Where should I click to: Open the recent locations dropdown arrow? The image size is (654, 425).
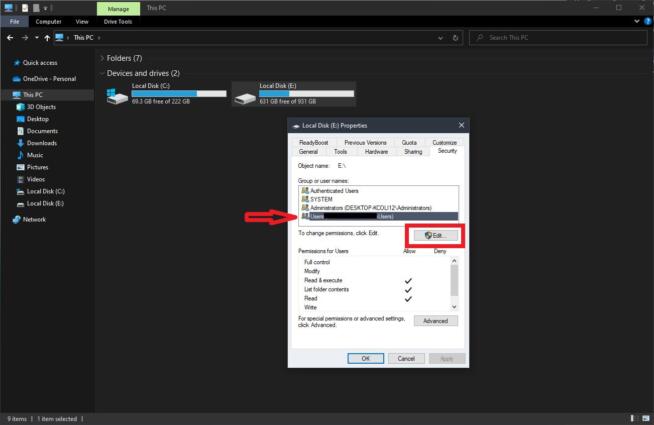37,38
